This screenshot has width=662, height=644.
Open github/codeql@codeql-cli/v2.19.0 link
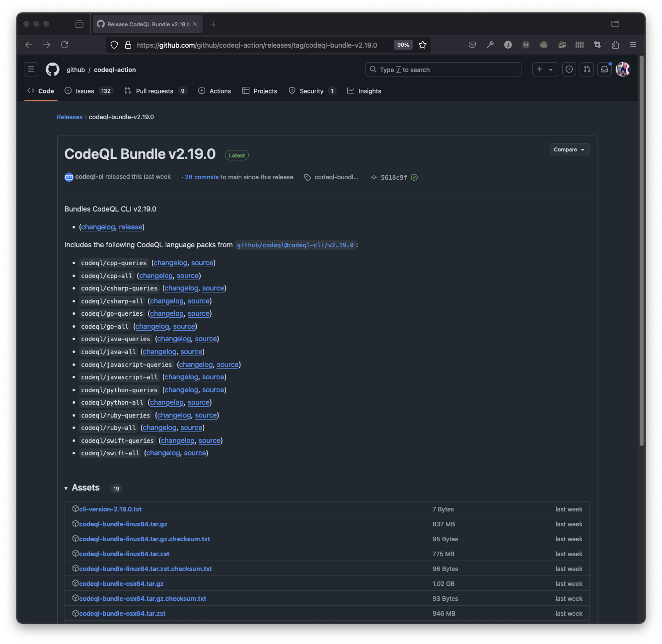295,245
